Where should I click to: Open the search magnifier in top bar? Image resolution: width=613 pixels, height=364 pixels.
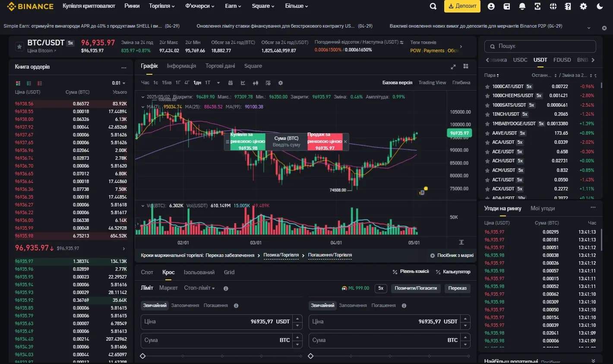point(433,6)
